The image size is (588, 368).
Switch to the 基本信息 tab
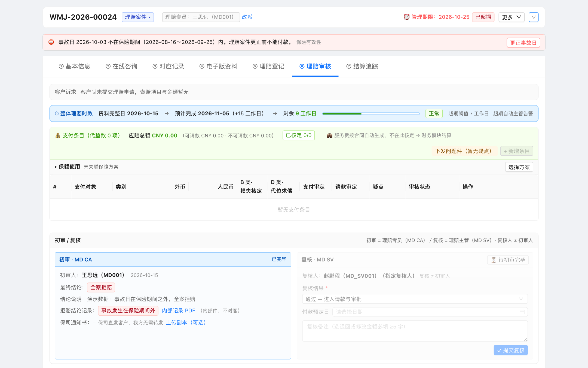tap(75, 66)
